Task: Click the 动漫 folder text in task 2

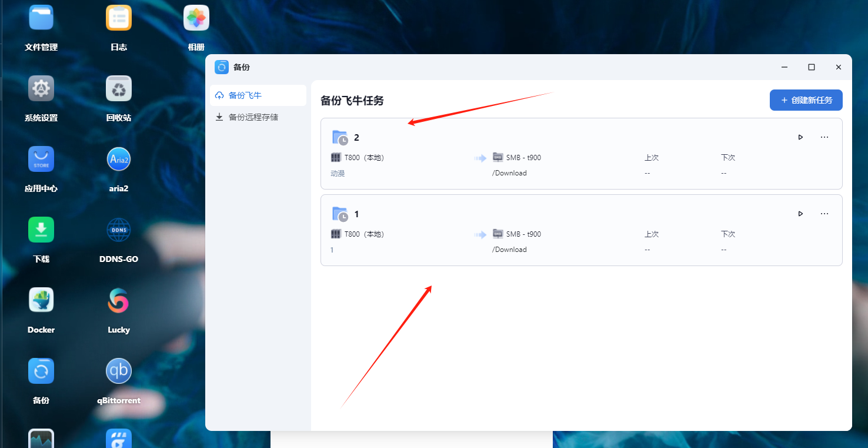Action: click(x=338, y=174)
